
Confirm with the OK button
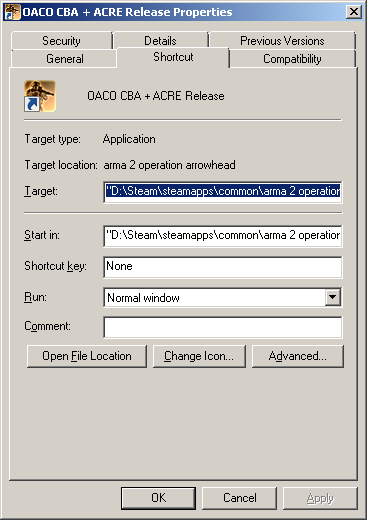pyautogui.click(x=158, y=498)
